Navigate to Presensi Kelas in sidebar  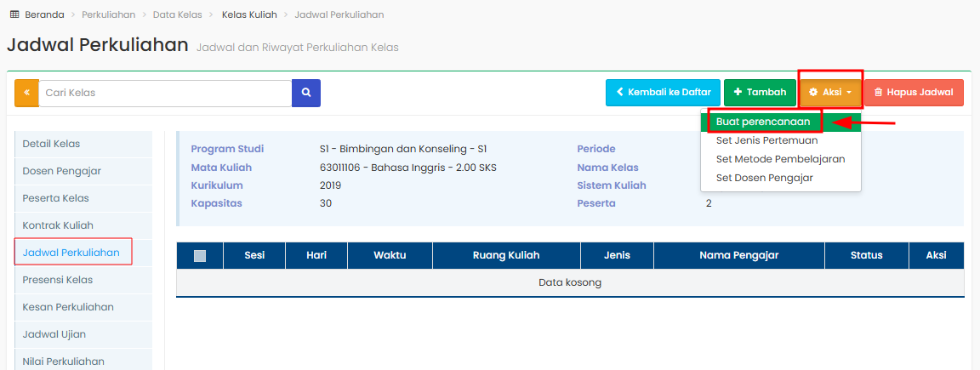click(x=58, y=280)
